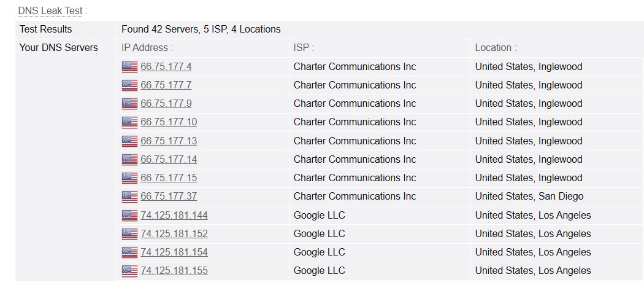Click the flag icon next to 66.75.177.9

pos(129,104)
